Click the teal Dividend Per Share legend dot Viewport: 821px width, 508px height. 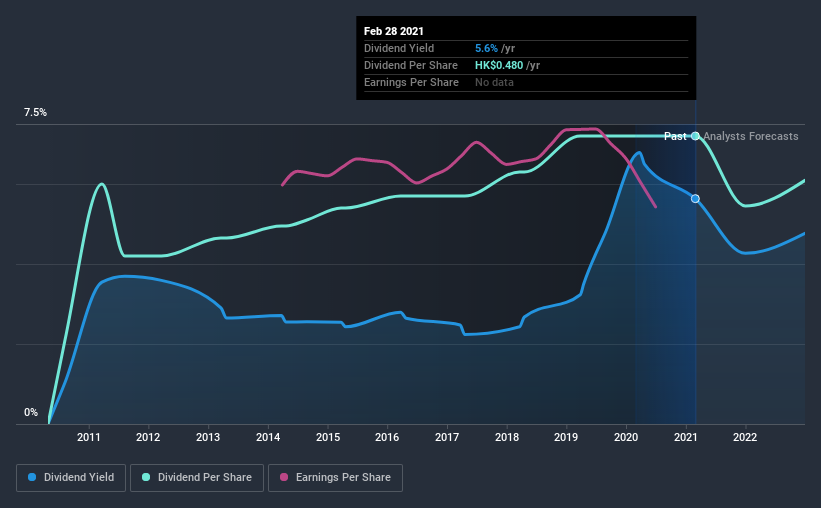click(146, 477)
